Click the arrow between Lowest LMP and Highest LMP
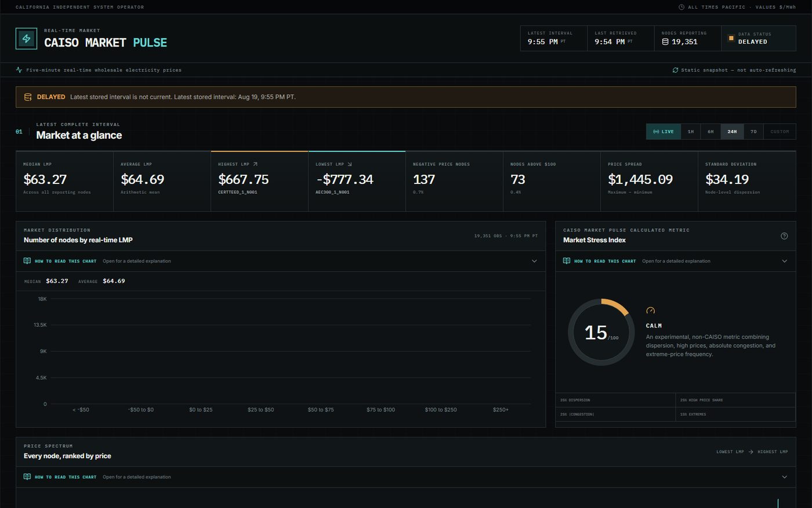This screenshot has height=508, width=812. [x=751, y=452]
